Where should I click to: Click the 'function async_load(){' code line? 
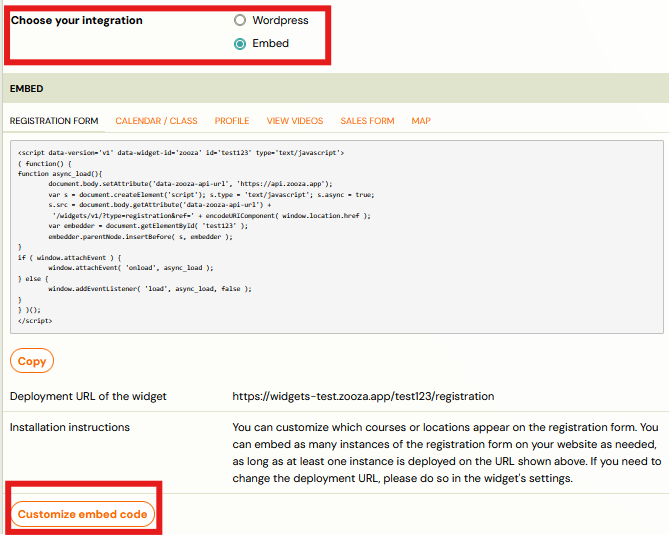tap(60, 174)
